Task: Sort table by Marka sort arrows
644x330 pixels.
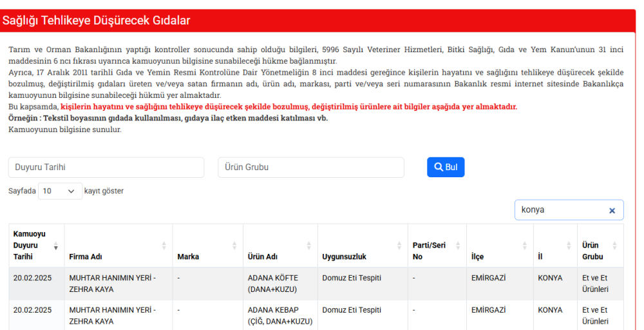Action: point(234,246)
